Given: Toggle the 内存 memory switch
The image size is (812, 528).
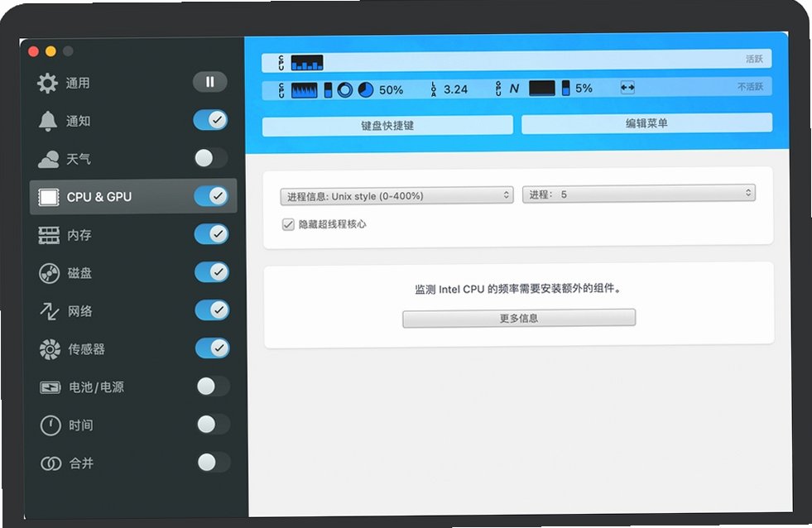Looking at the screenshot, I should point(212,234).
